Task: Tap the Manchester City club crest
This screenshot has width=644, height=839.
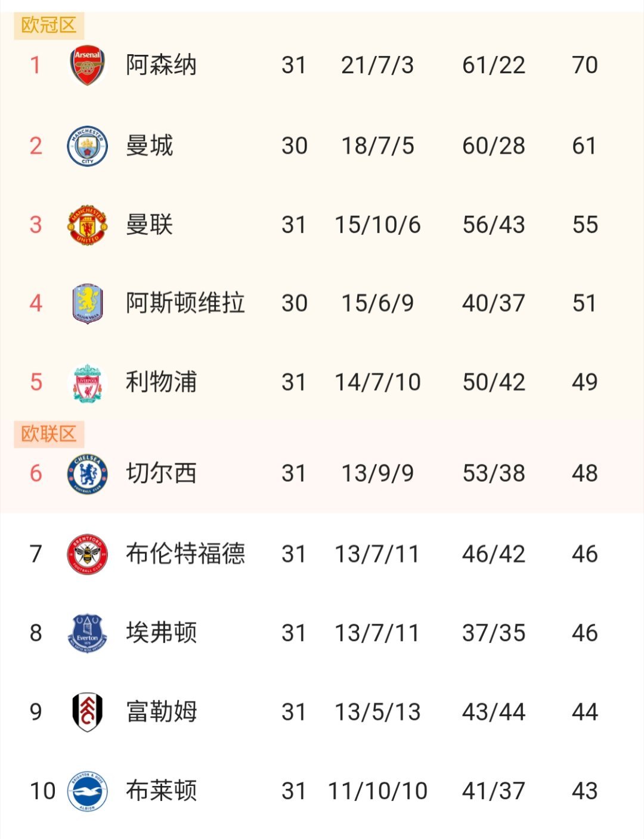Action: point(87,145)
